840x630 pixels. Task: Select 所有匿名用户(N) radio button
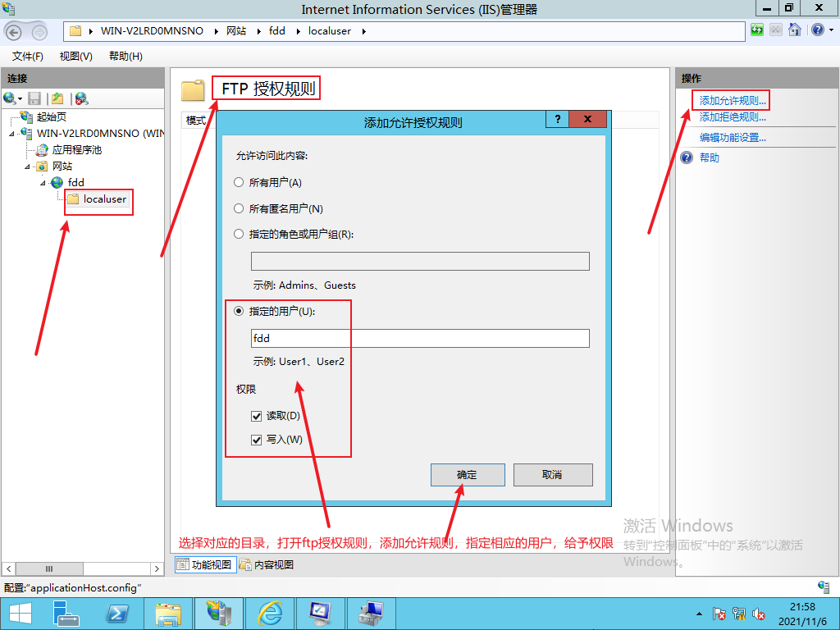click(x=239, y=208)
